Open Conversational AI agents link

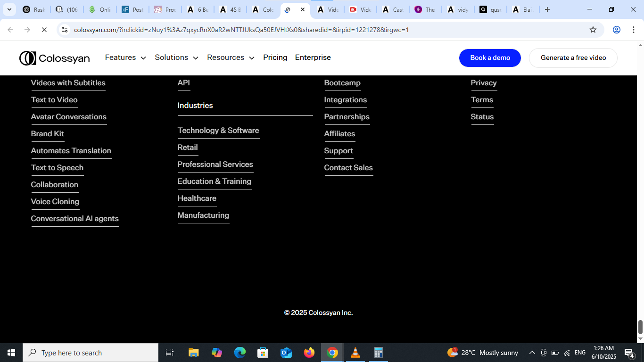pyautogui.click(x=75, y=219)
